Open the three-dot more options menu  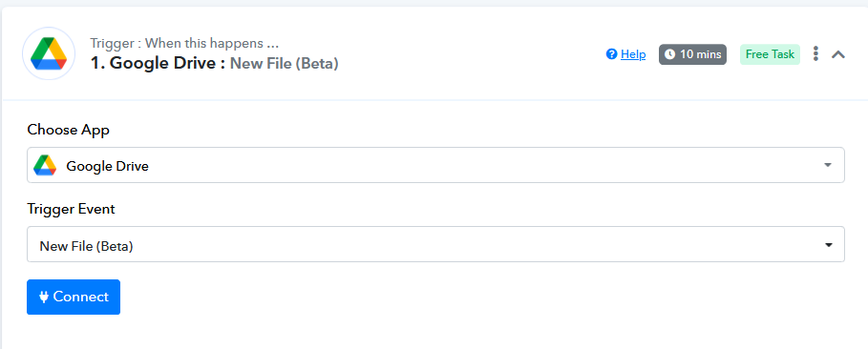click(x=815, y=53)
